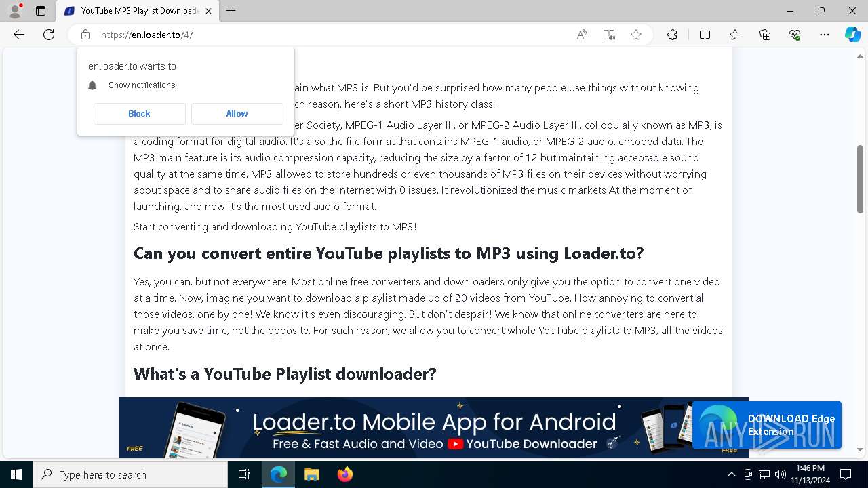Click the page vertical scrollbar thumb
This screenshot has height=488, width=868.
click(x=860, y=179)
